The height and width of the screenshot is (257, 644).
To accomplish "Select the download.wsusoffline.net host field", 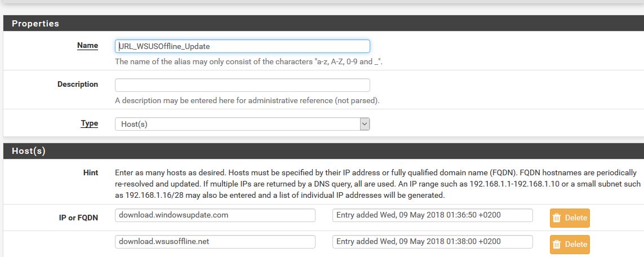I will [x=215, y=242].
